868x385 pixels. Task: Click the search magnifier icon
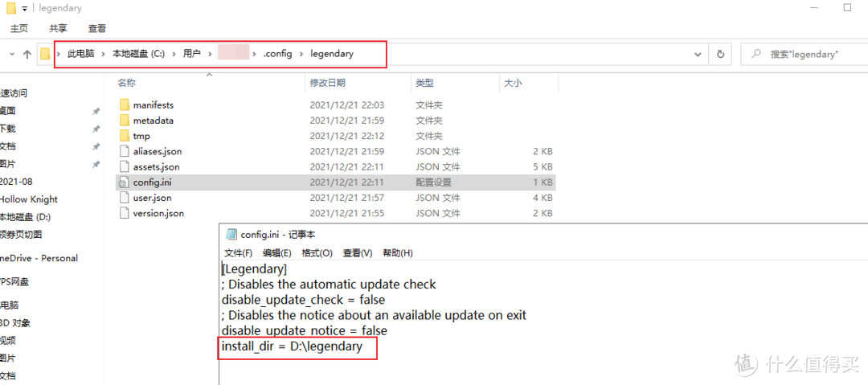pos(755,54)
